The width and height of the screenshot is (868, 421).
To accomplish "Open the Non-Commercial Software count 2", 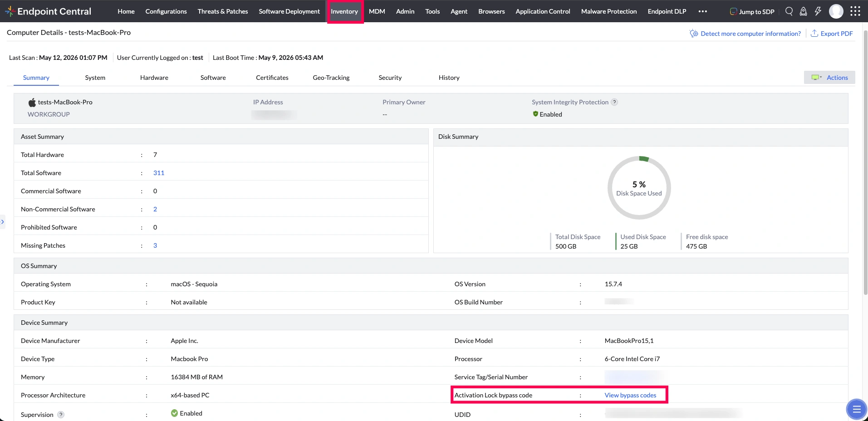I will click(x=155, y=209).
